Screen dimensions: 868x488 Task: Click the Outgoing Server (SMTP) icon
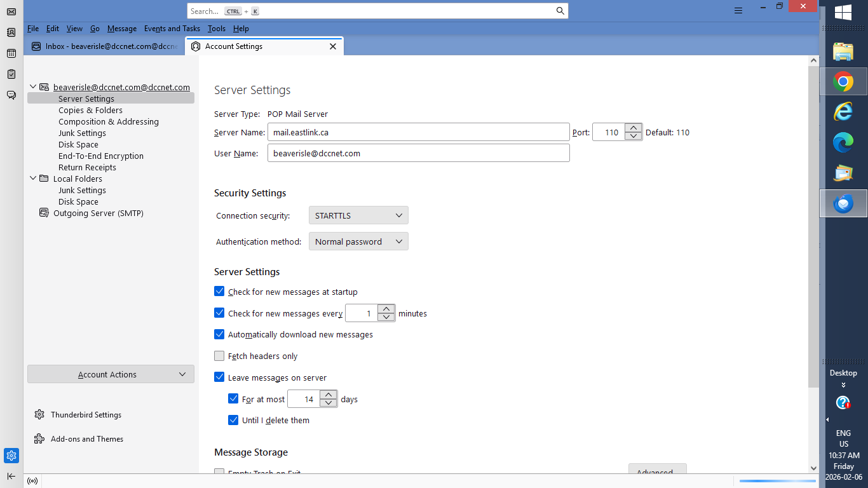coord(44,213)
